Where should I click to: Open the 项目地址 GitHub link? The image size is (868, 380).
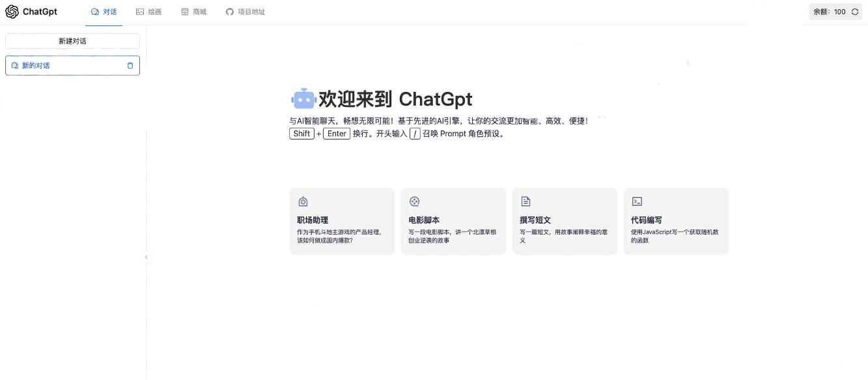pyautogui.click(x=245, y=12)
